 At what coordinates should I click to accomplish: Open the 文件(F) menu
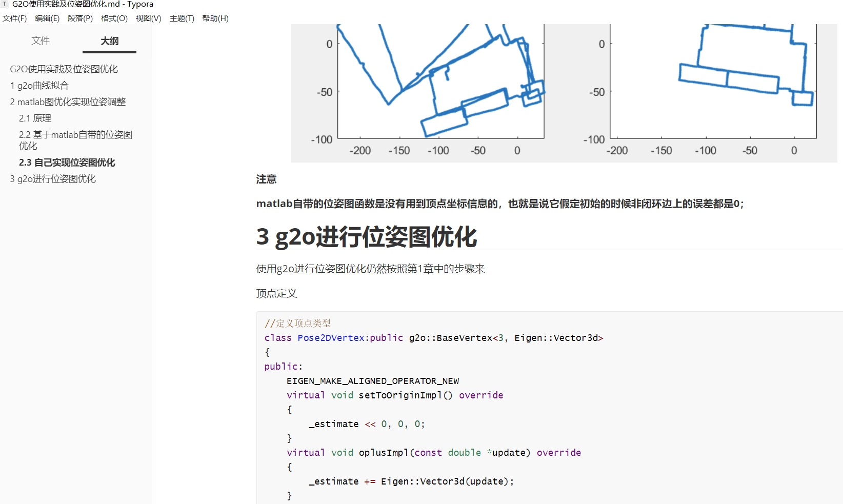[x=15, y=18]
